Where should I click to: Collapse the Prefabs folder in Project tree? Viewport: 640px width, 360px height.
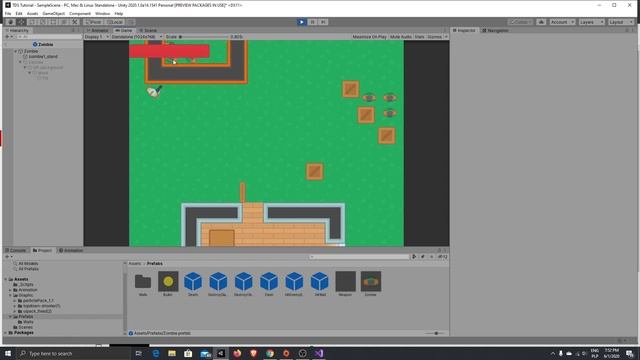(11, 316)
